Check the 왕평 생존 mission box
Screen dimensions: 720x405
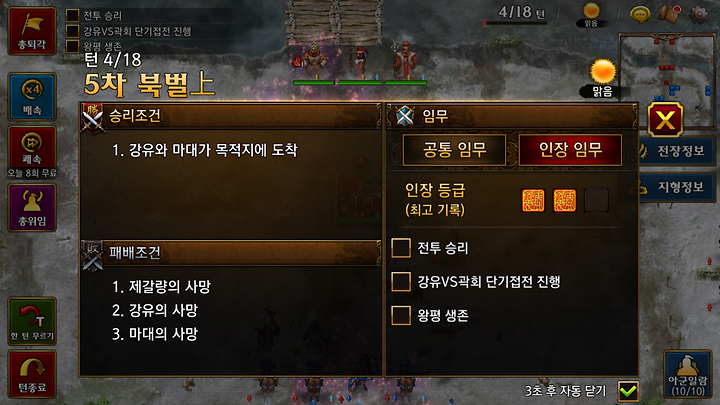click(x=401, y=315)
